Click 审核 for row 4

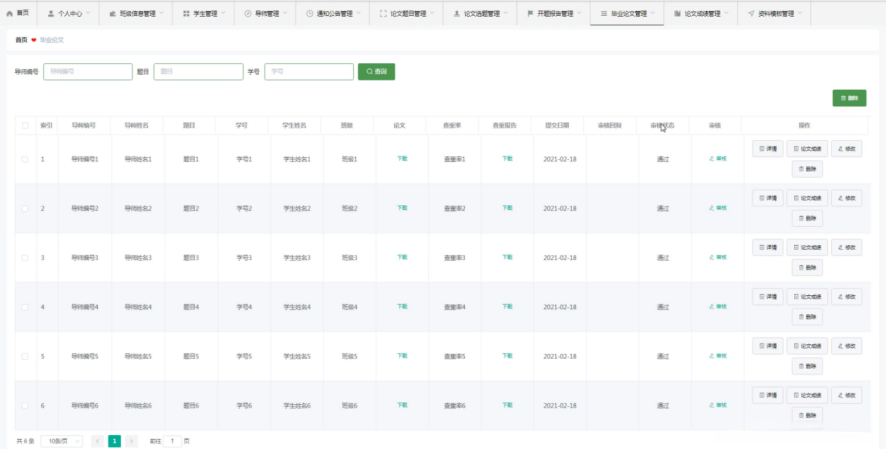point(718,306)
